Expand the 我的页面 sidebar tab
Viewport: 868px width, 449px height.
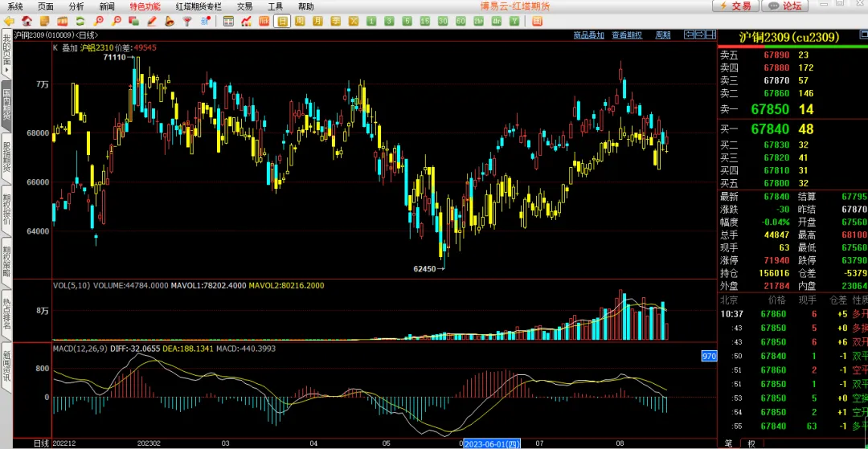6,55
